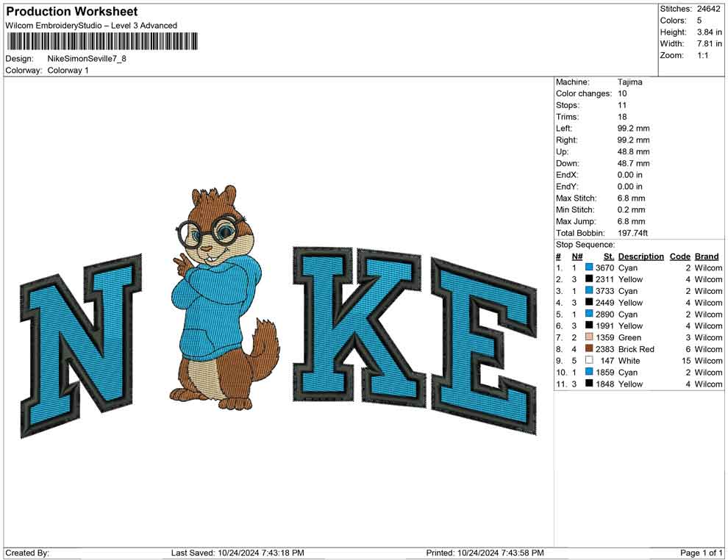This screenshot has width=728, height=560.
Task: Click the 'Code' column header
Action: point(679,256)
